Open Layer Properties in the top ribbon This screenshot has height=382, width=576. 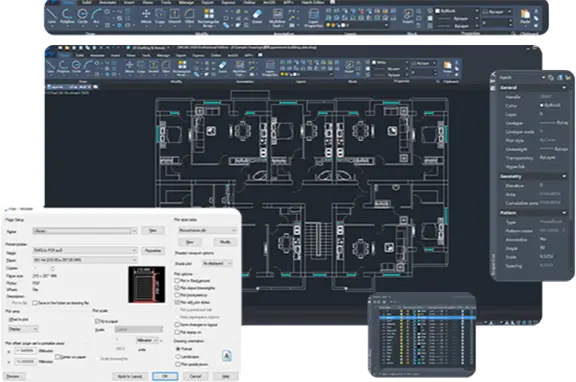[x=313, y=18]
